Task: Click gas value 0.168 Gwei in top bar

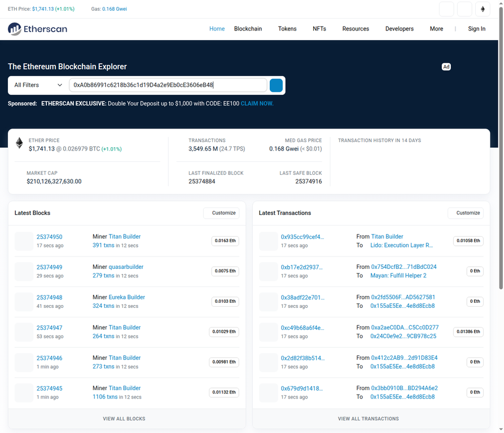Action: point(115,9)
